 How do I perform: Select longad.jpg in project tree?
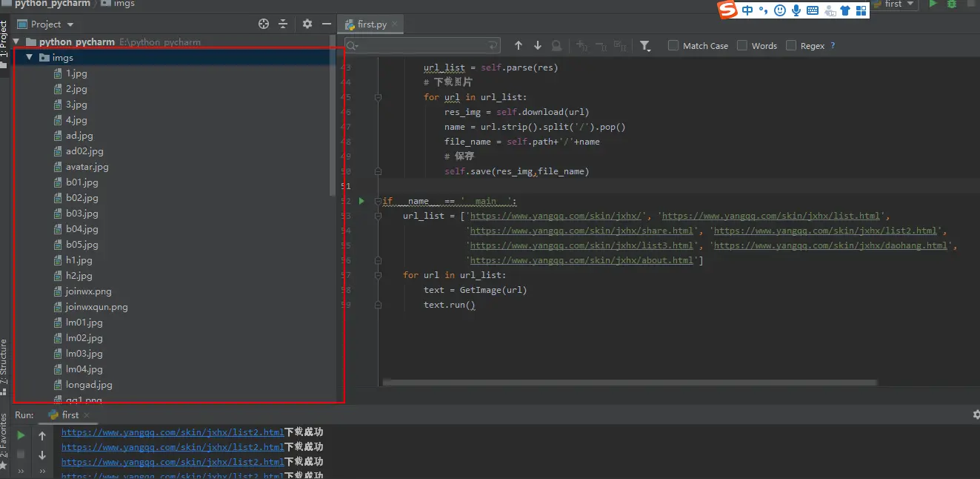tap(89, 385)
